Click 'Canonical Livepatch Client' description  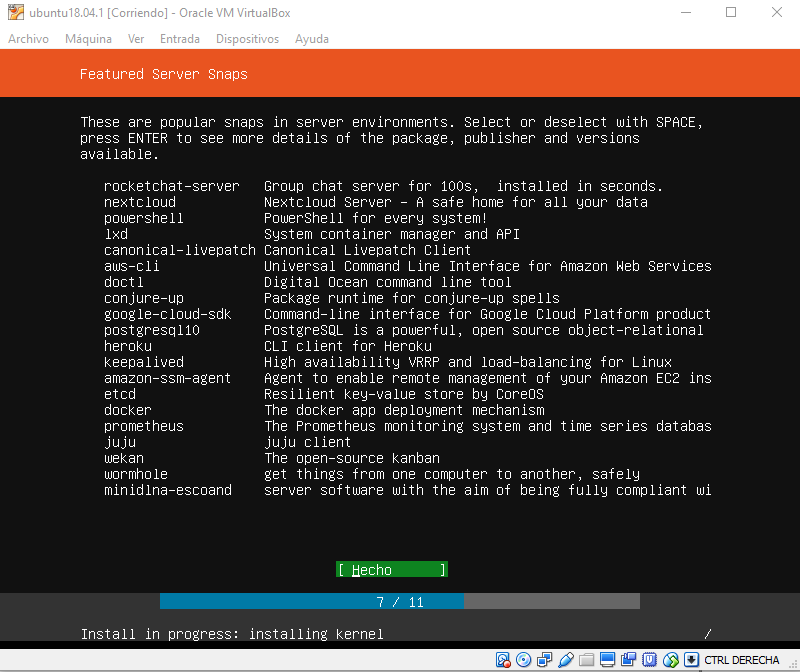coord(367,250)
